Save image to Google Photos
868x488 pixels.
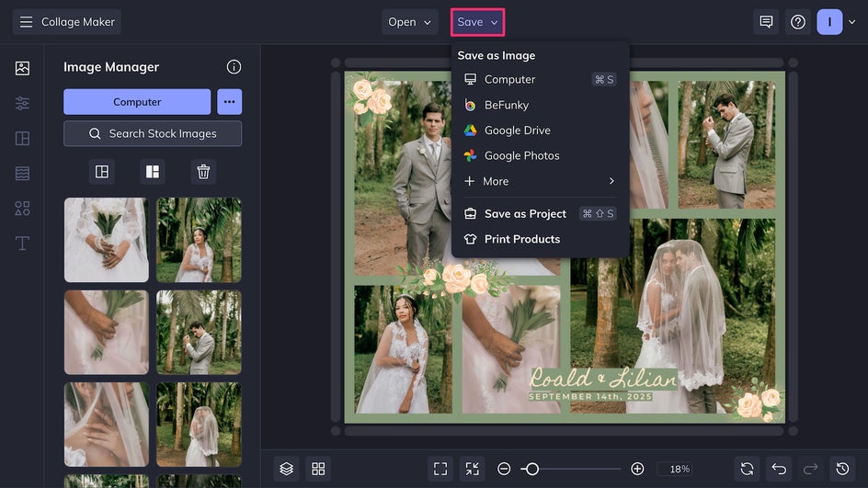tap(540, 155)
